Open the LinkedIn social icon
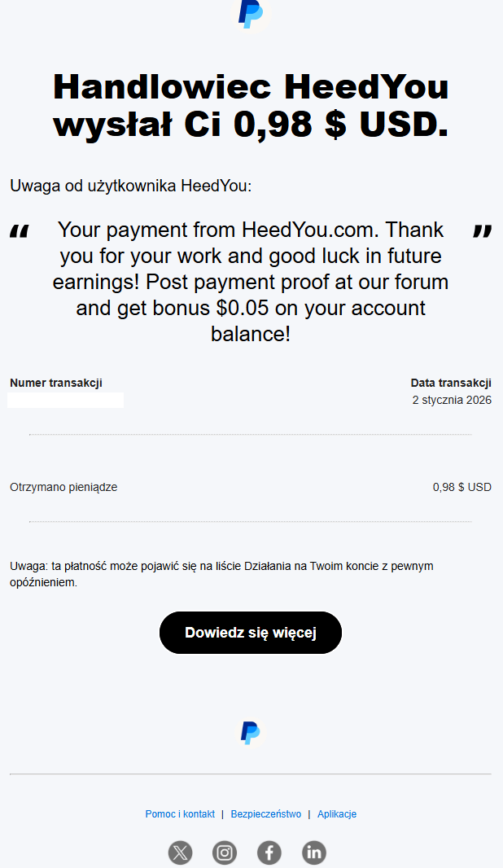Screen dimensions: 503x868 314,853
